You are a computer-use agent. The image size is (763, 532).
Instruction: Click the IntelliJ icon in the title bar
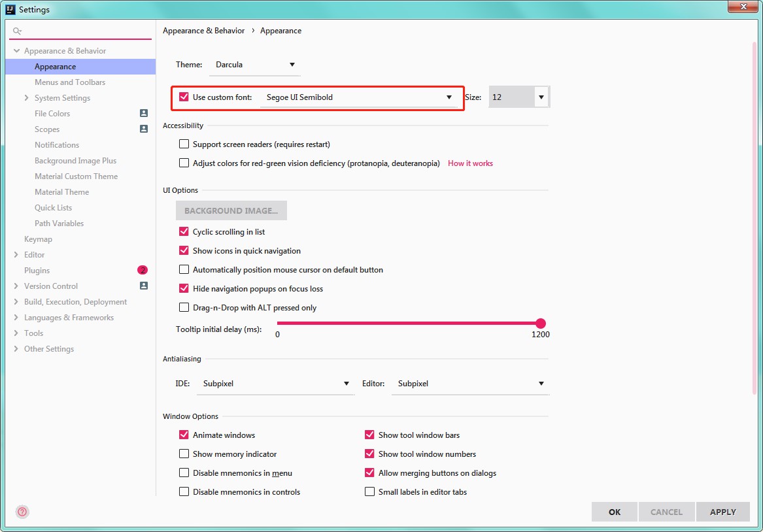pyautogui.click(x=10, y=9)
